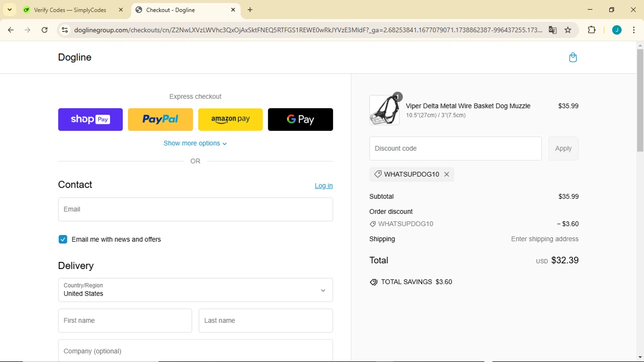Click the total price $32.39
The image size is (644, 362).
(x=565, y=260)
